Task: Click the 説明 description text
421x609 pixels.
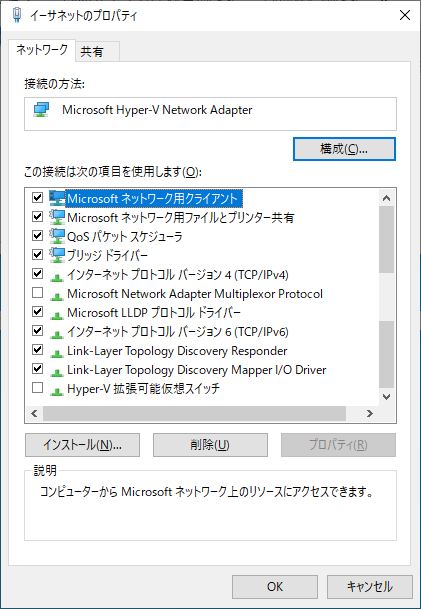Action: click(207, 492)
